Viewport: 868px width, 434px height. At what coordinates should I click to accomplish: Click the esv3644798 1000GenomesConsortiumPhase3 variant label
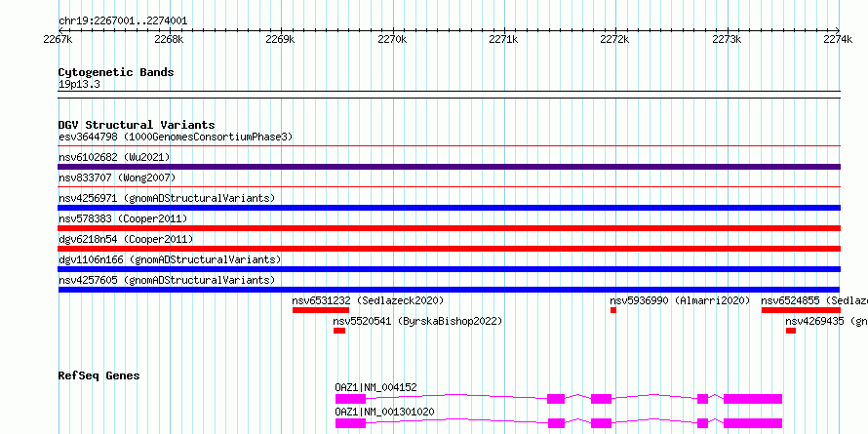176,137
